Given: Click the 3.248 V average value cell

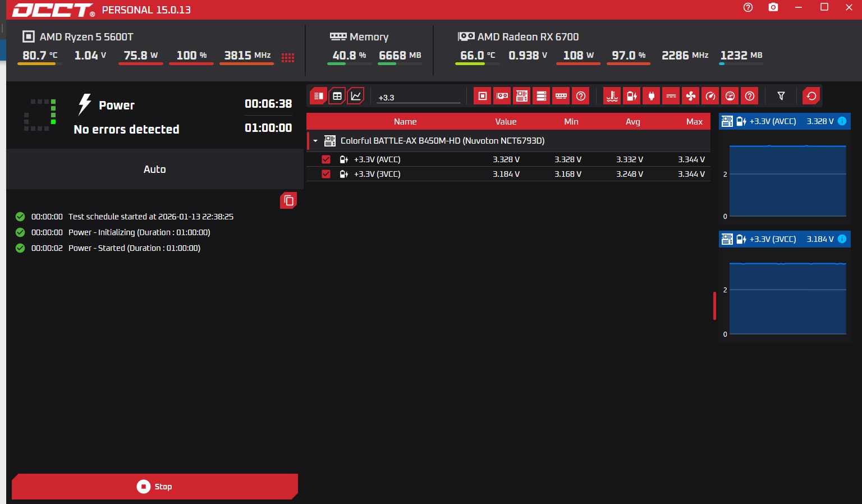Looking at the screenshot, I should click(x=630, y=174).
